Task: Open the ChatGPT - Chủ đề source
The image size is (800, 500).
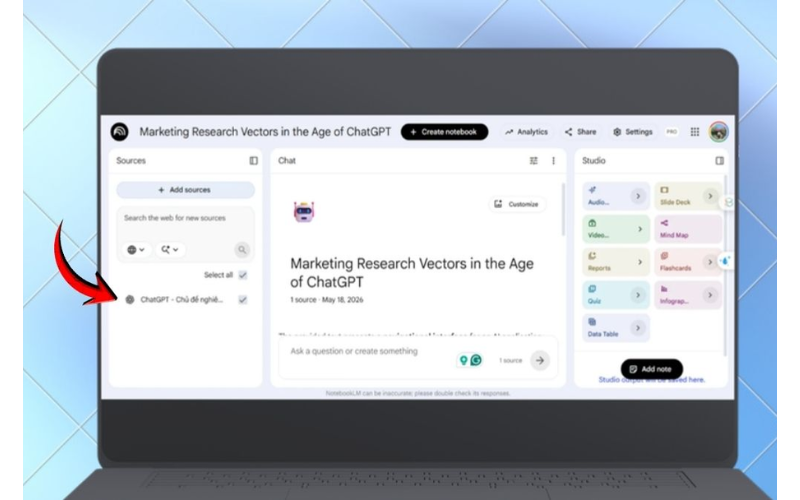Action: coord(182,299)
